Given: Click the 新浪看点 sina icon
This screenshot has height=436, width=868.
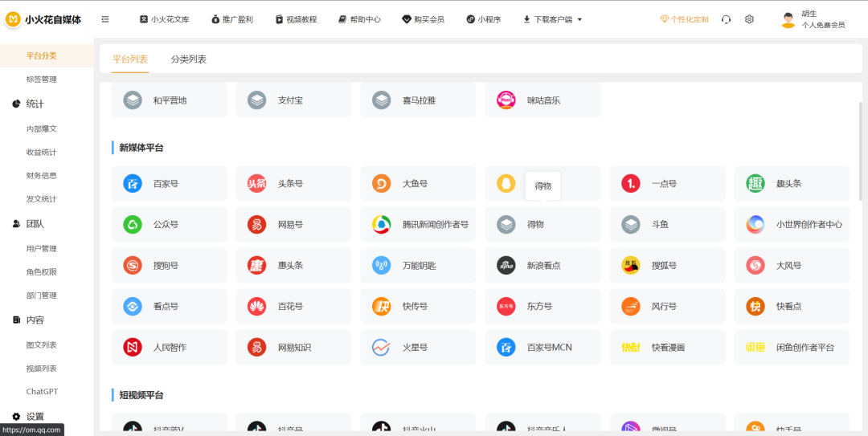Looking at the screenshot, I should 506,266.
